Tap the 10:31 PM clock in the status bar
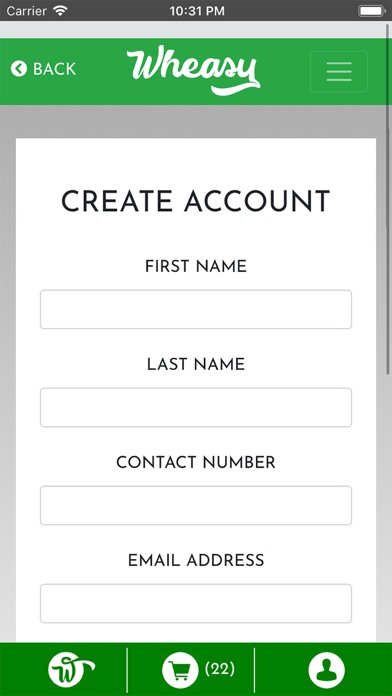 point(197,11)
